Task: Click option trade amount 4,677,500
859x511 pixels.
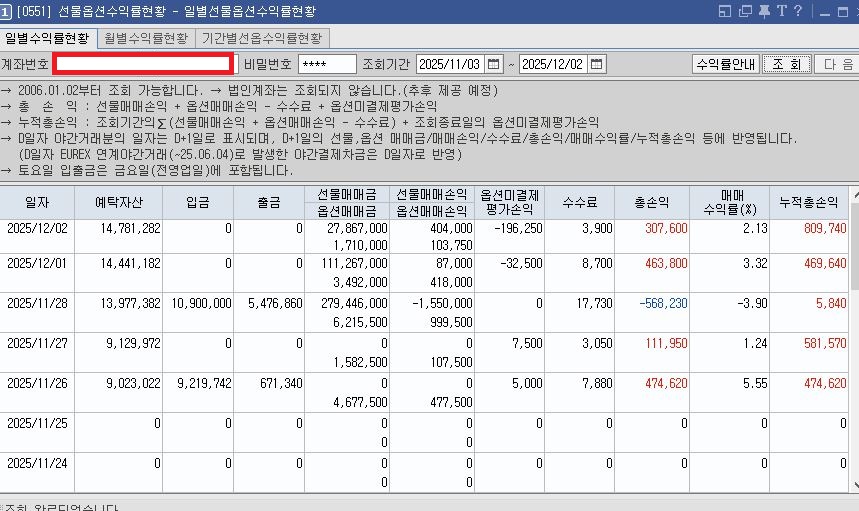Action: (x=360, y=403)
